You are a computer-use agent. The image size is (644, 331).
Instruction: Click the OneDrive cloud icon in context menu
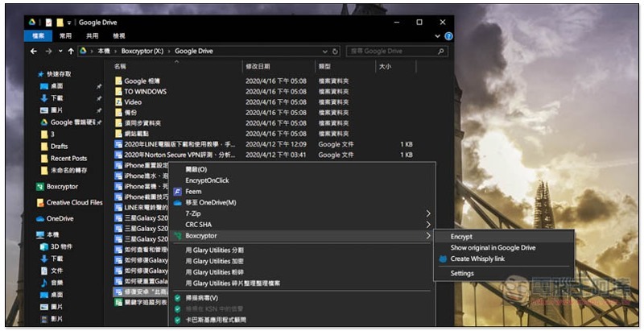(178, 202)
